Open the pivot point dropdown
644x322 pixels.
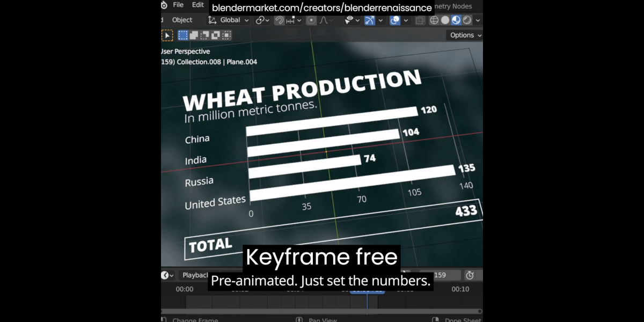pos(262,20)
